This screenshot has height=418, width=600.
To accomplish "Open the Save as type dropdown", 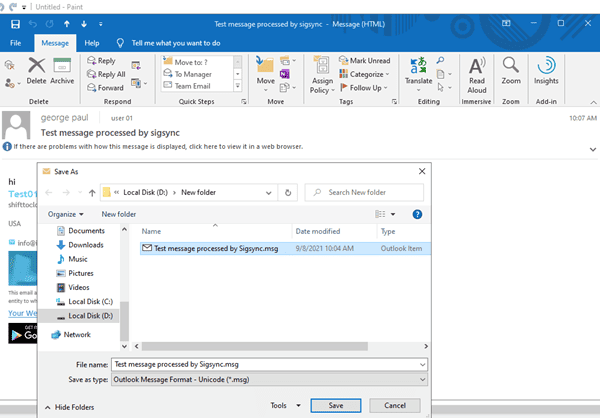I will pos(270,380).
